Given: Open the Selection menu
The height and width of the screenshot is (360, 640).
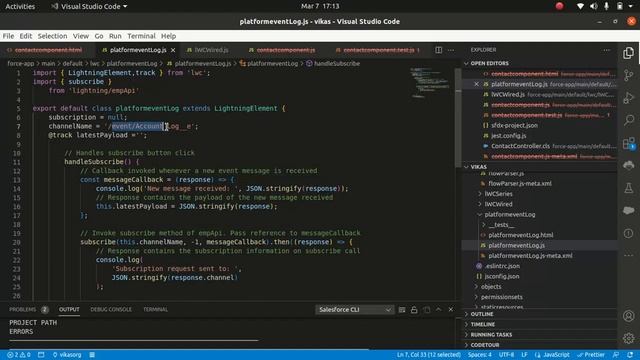Looking at the screenshot, I should tap(52, 36).
